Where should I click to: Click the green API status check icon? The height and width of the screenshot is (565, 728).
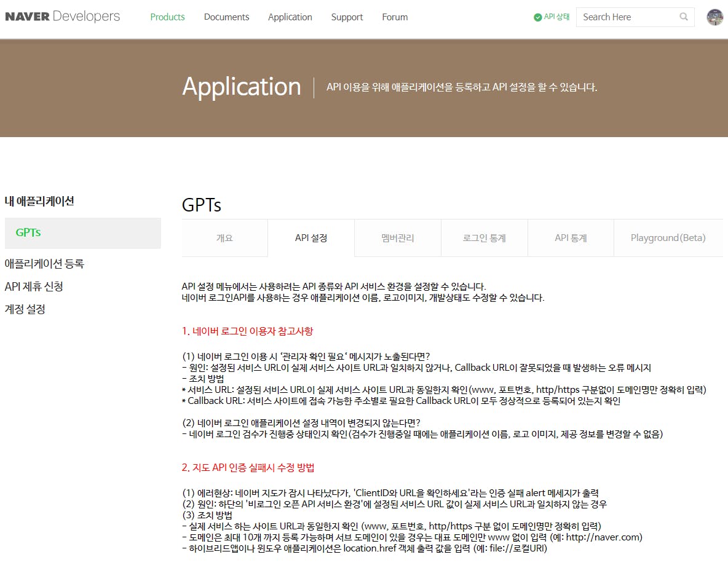click(x=537, y=17)
